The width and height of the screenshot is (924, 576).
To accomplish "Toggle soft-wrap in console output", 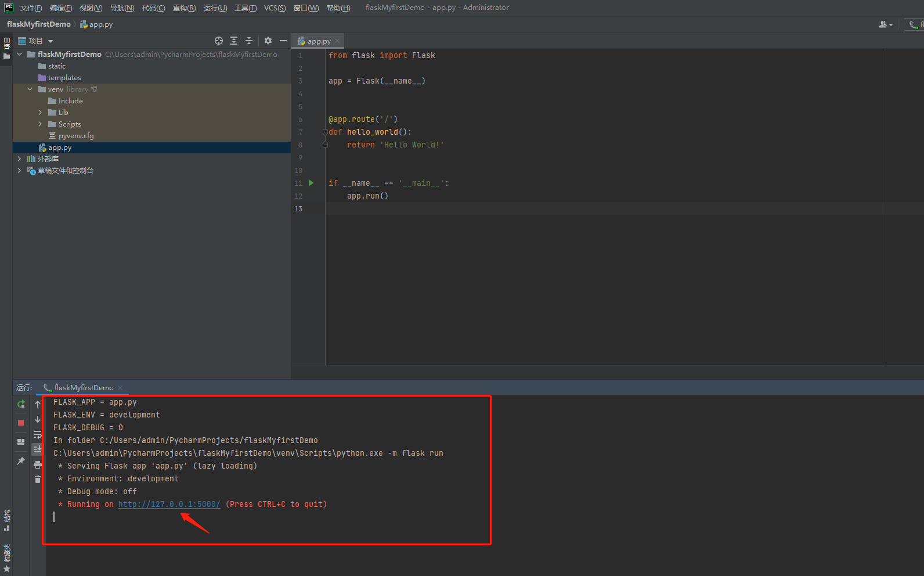I will (38, 434).
